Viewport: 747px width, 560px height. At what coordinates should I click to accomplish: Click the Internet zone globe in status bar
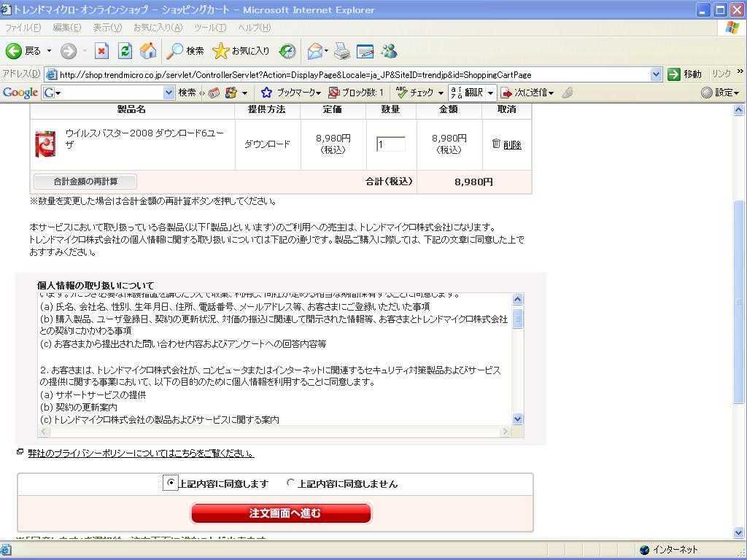click(644, 550)
